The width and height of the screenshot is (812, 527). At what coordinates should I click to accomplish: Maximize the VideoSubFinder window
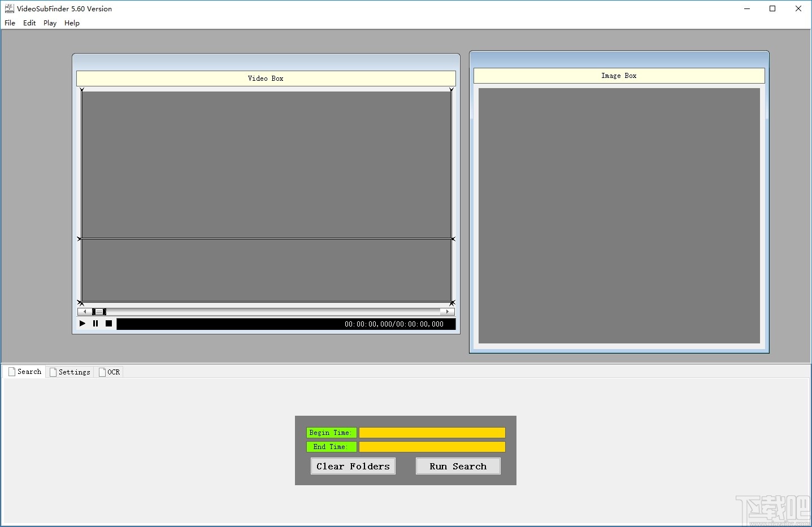[x=772, y=8]
